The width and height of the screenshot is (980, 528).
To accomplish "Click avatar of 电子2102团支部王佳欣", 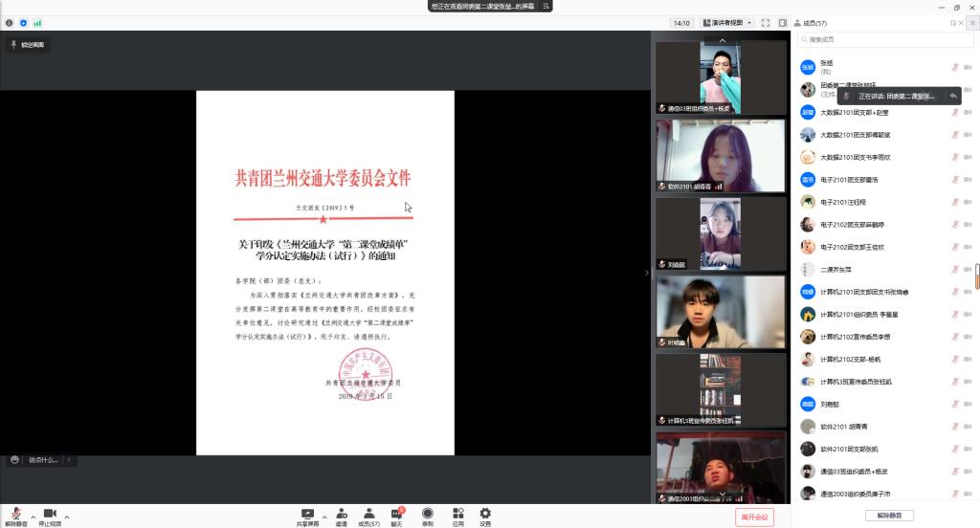I will coord(808,247).
